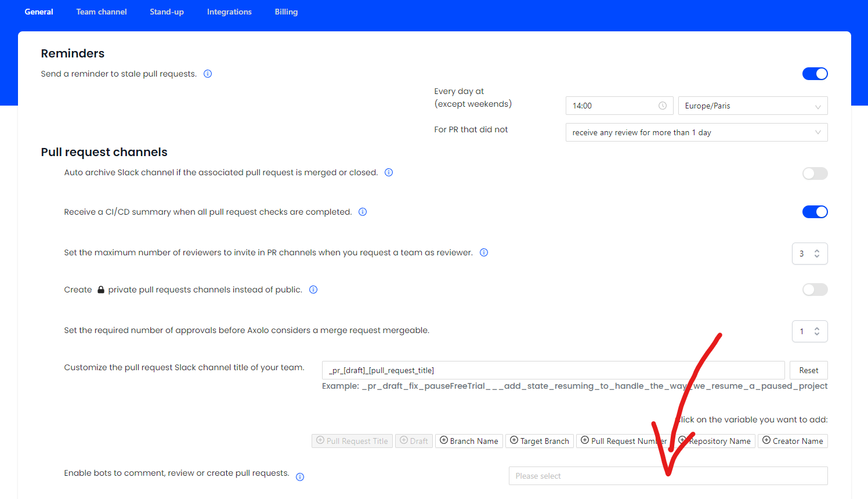868x499 pixels.
Task: Click info icon next to CI/CD summary setting
Action: pos(363,212)
